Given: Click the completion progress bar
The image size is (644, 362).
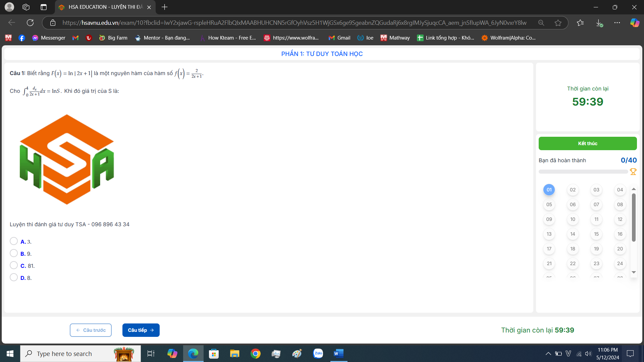Looking at the screenshot, I should point(583,172).
